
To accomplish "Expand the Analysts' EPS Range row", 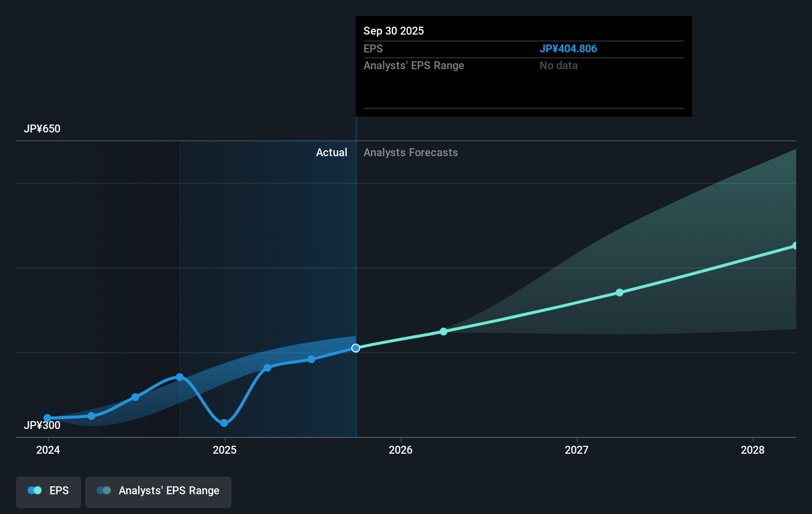I will tap(414, 65).
